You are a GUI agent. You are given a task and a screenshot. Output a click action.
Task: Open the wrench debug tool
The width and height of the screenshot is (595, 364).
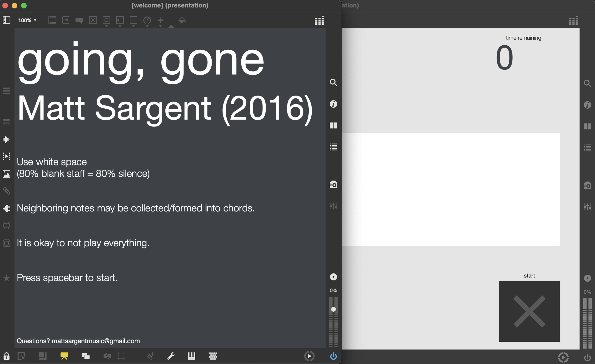(171, 356)
